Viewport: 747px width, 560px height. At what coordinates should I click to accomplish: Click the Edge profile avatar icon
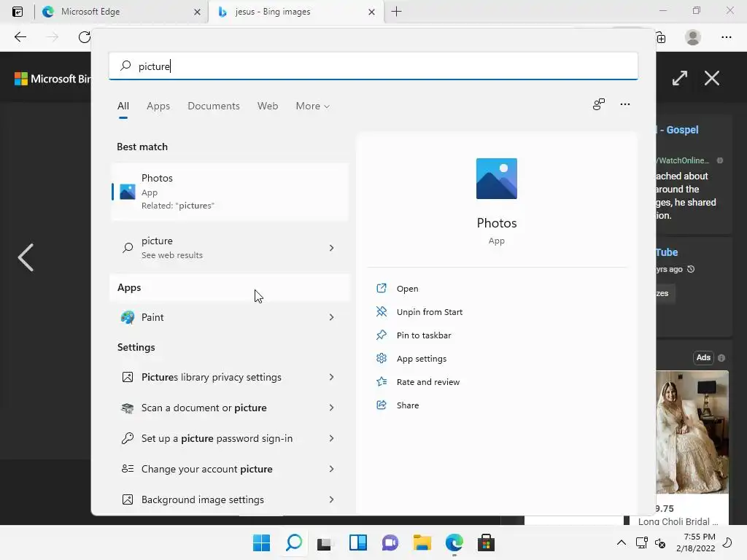click(x=693, y=37)
